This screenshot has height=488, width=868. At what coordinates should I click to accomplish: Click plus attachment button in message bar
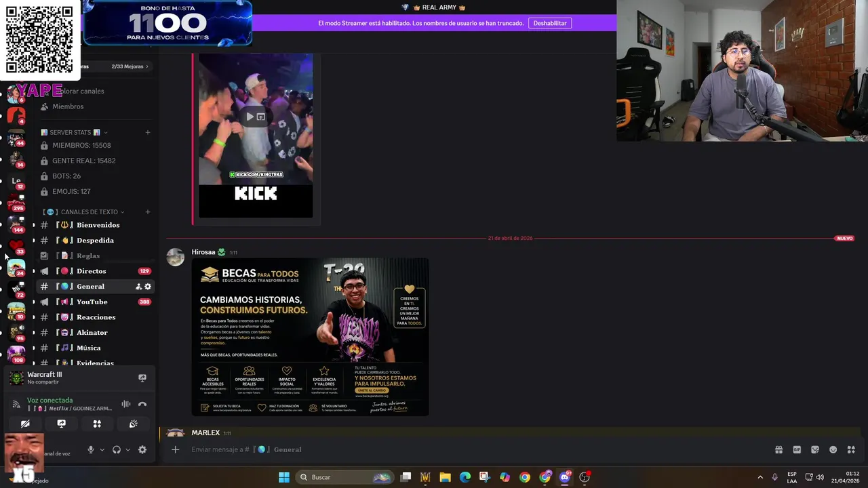coord(175,449)
